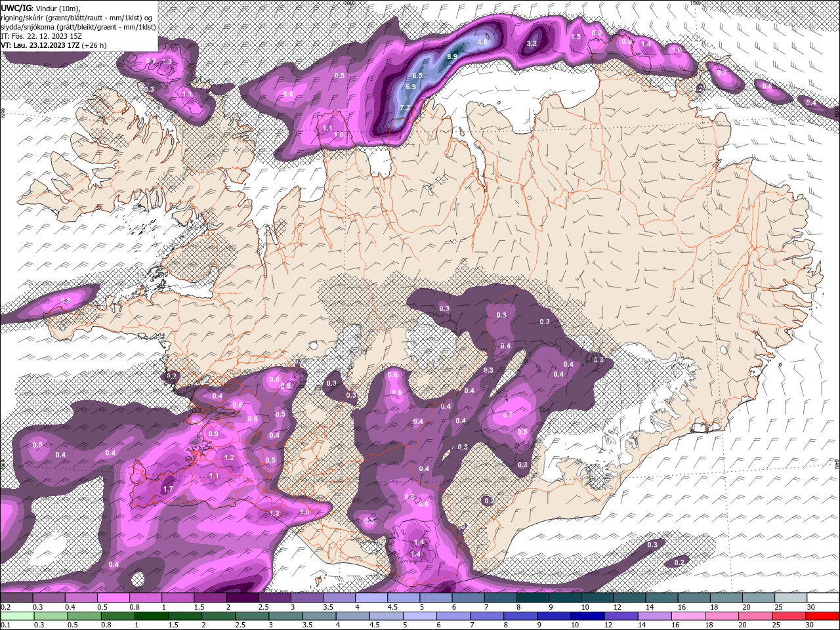Select the 7.3 value near the north coast
This screenshot has height=630, width=840.
tap(405, 108)
